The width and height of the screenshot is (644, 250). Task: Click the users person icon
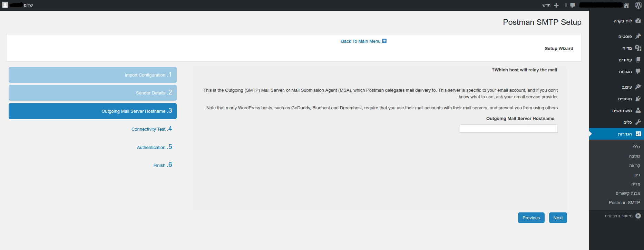point(638,110)
